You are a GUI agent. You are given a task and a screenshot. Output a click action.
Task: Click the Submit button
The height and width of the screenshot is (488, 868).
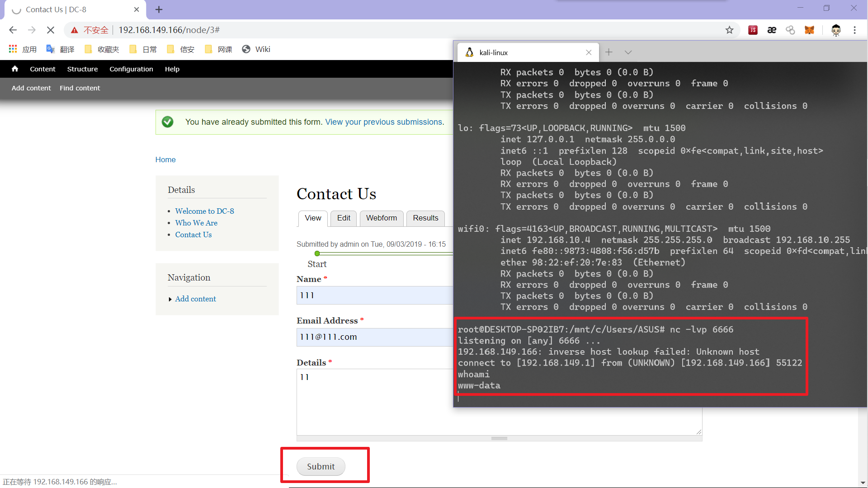tap(321, 466)
